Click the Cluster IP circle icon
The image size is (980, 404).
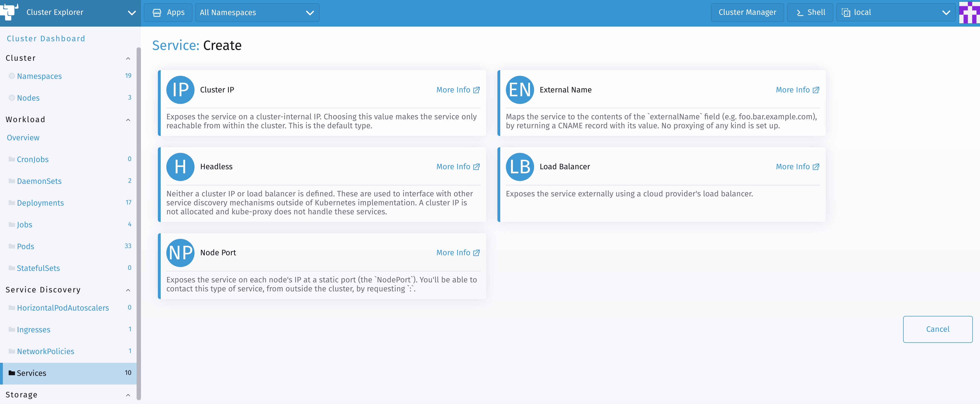180,90
